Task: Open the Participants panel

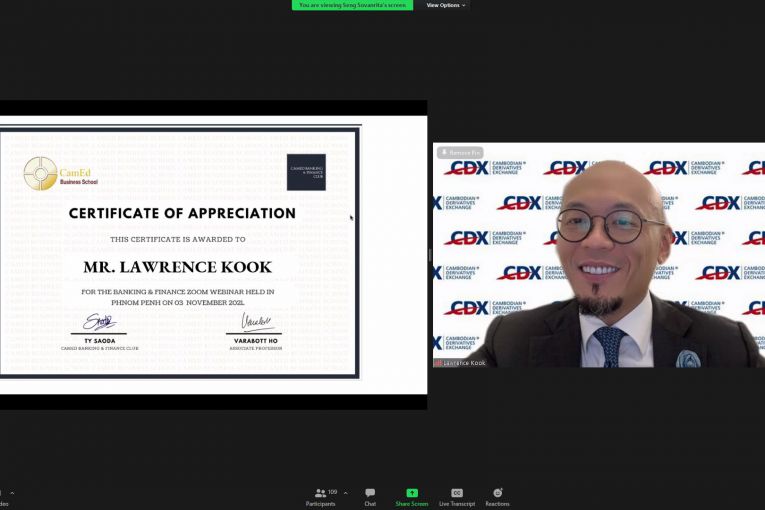Action: tap(321, 497)
